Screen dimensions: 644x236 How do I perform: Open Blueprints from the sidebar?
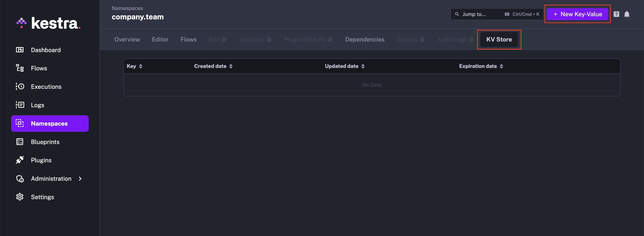pyautogui.click(x=20, y=142)
